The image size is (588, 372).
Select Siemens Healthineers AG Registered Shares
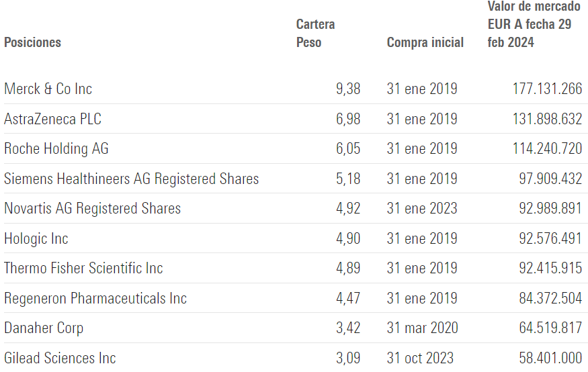point(131,179)
